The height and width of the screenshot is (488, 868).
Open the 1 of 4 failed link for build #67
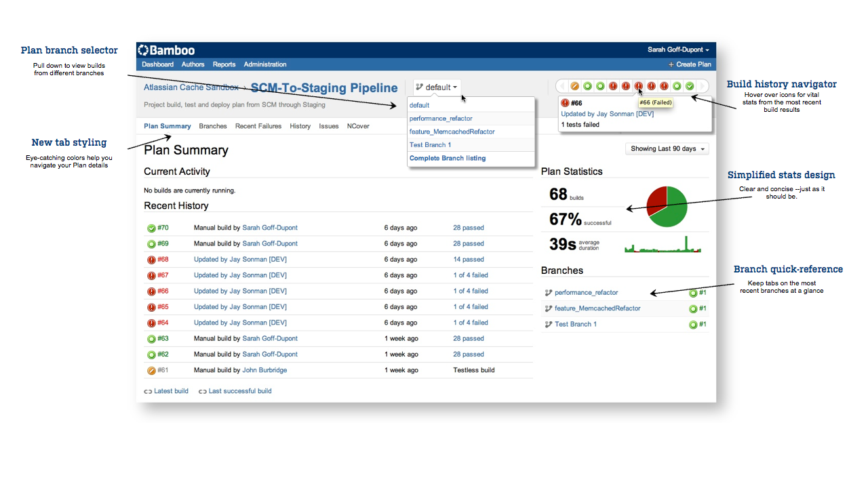(471, 275)
